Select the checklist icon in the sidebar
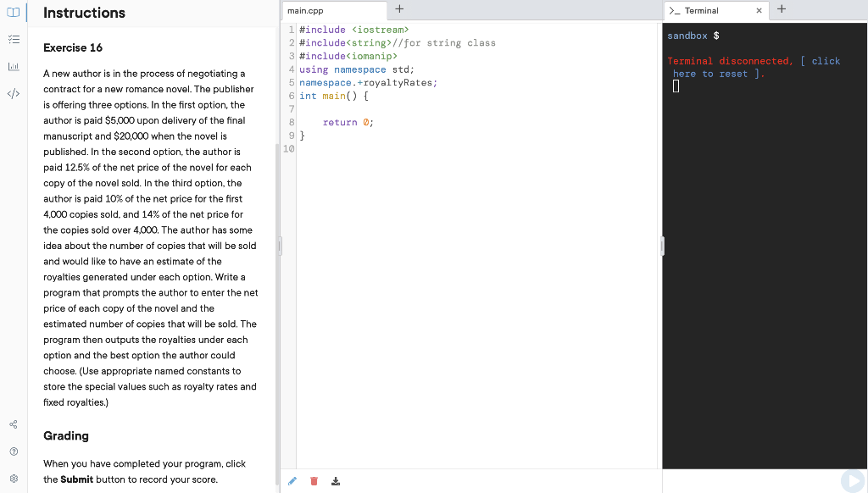Screen dimensions: 868x493 13,39
